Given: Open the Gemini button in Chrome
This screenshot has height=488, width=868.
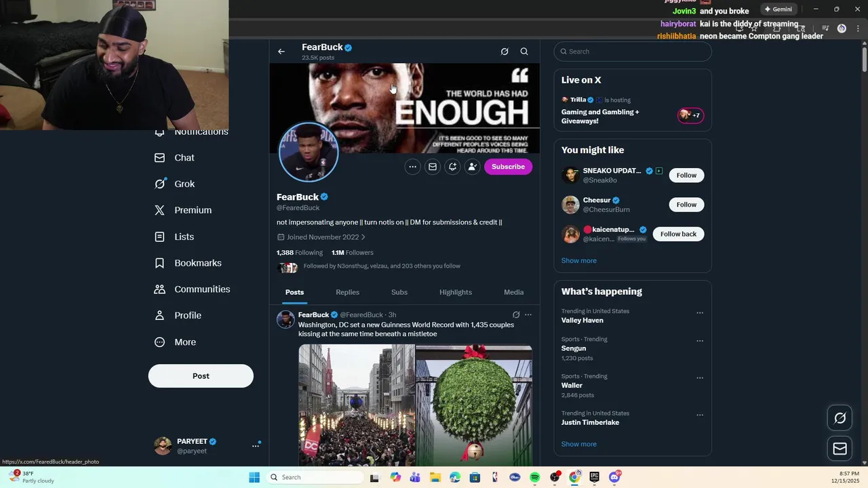Looking at the screenshot, I should [778, 9].
